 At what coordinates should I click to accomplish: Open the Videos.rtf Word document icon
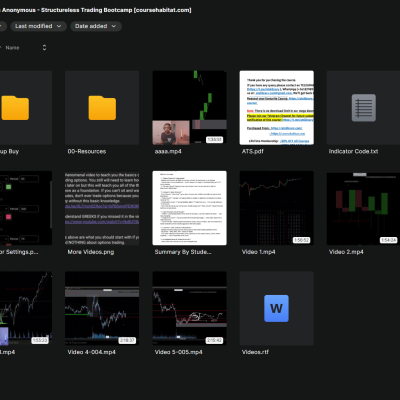[276, 308]
